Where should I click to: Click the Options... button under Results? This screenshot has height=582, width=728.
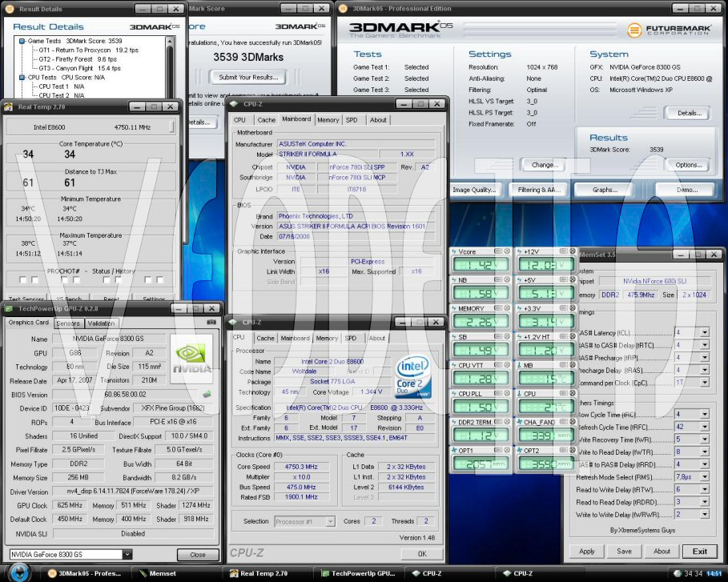pos(689,165)
